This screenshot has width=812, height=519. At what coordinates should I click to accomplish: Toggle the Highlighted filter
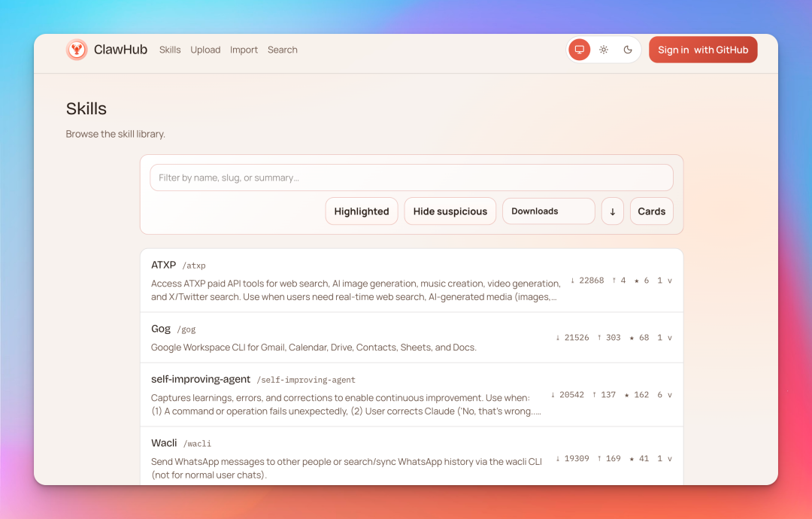pyautogui.click(x=362, y=211)
